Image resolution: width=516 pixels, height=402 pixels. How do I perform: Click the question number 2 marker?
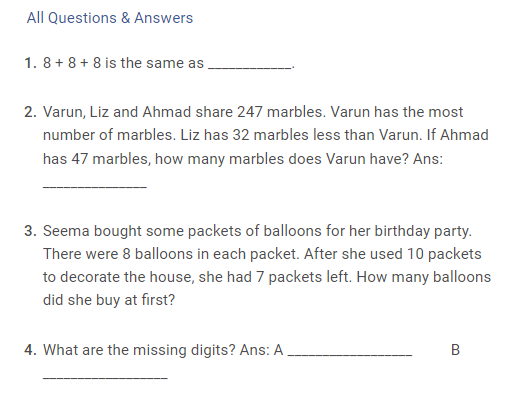click(30, 112)
